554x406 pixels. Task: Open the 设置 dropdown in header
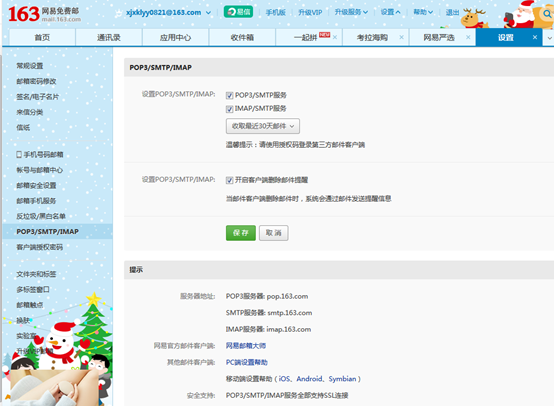390,12
